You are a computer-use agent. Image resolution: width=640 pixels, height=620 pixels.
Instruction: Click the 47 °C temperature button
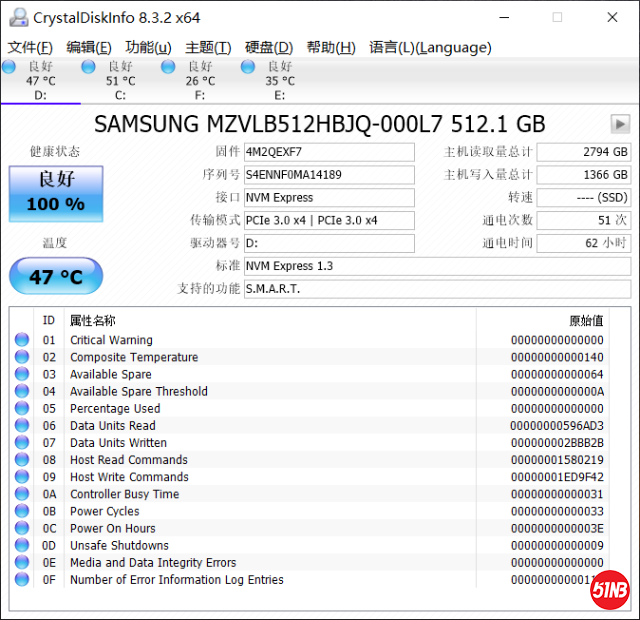(55, 276)
